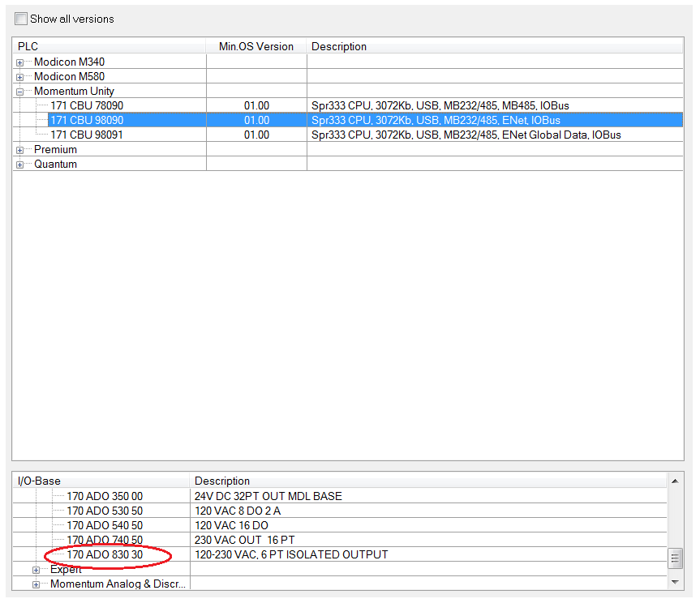
Task: Expand the Expert I/O-Base group
Action: pyautogui.click(x=37, y=570)
